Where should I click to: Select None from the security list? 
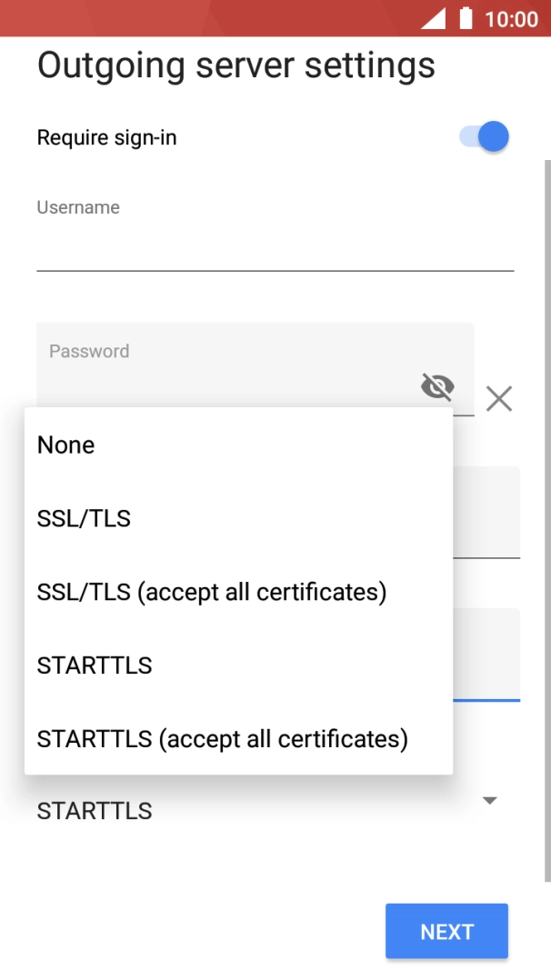(x=65, y=445)
